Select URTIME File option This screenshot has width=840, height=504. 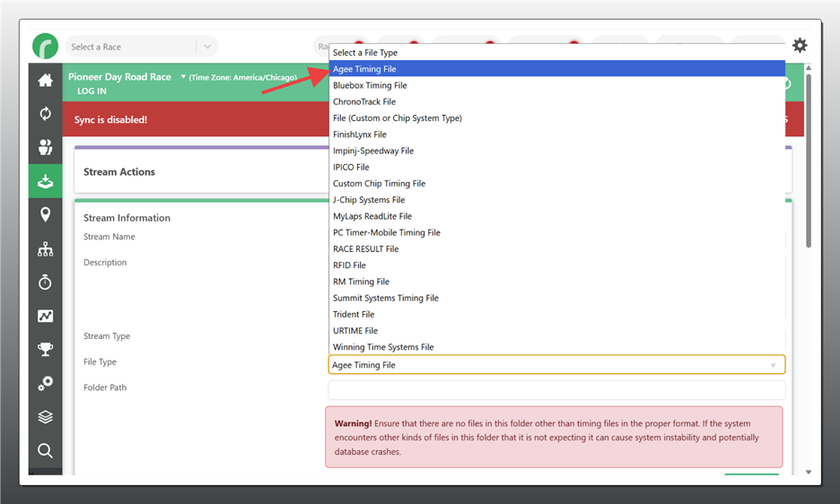pos(556,330)
